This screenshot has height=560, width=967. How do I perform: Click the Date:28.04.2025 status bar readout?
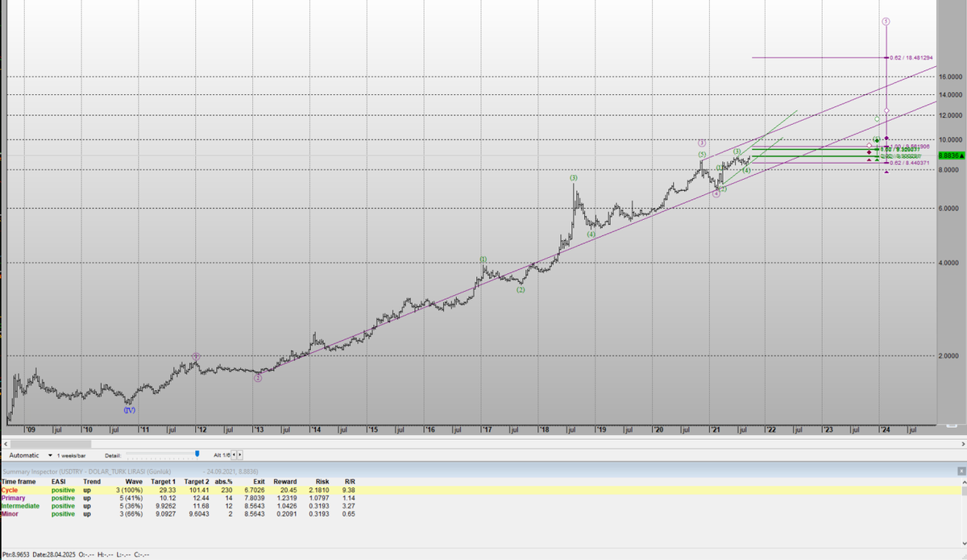coord(54,554)
